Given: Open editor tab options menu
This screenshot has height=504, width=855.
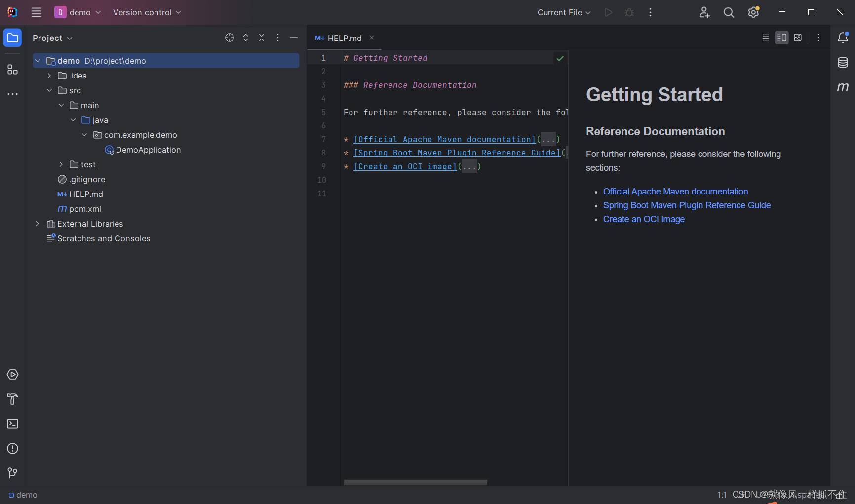Looking at the screenshot, I should [818, 38].
